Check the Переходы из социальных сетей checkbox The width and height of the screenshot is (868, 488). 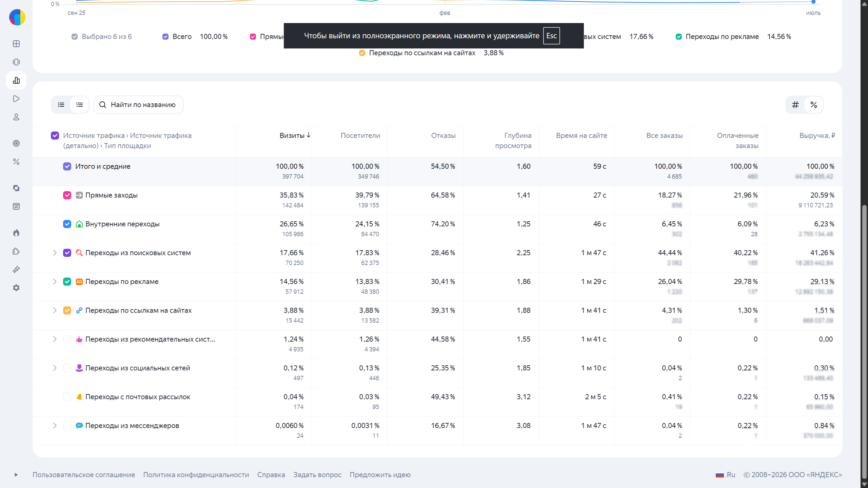pos(67,368)
